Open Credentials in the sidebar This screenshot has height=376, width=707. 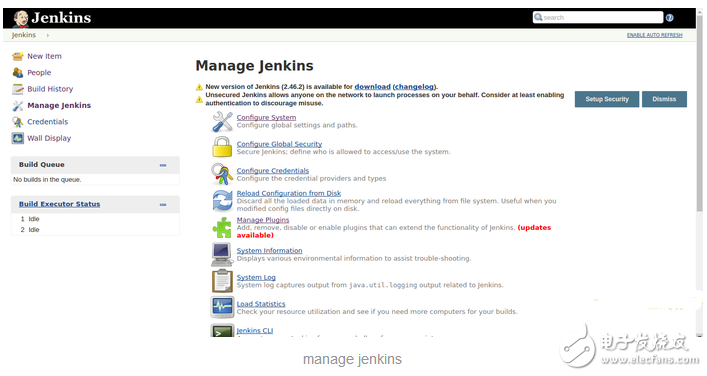click(47, 122)
